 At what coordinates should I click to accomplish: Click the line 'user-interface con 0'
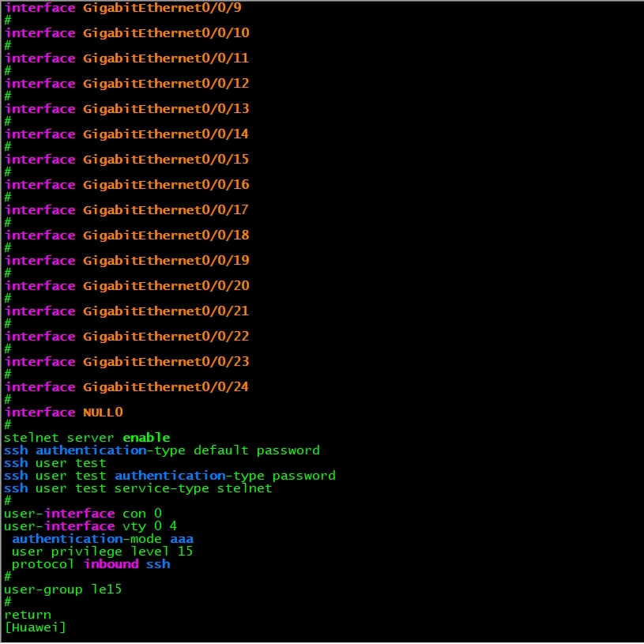[x=83, y=514]
